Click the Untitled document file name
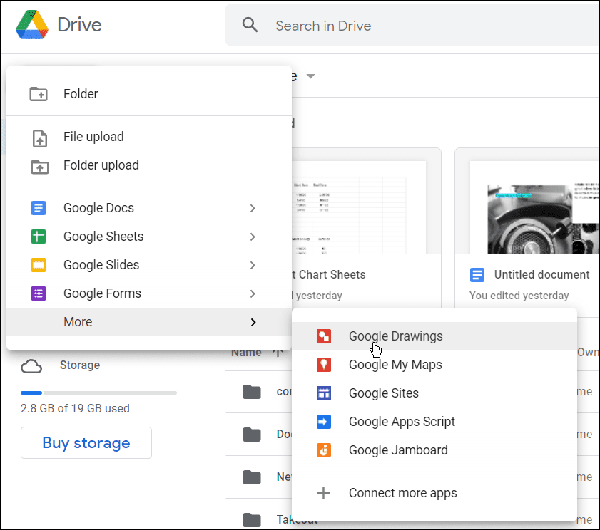 tap(541, 275)
